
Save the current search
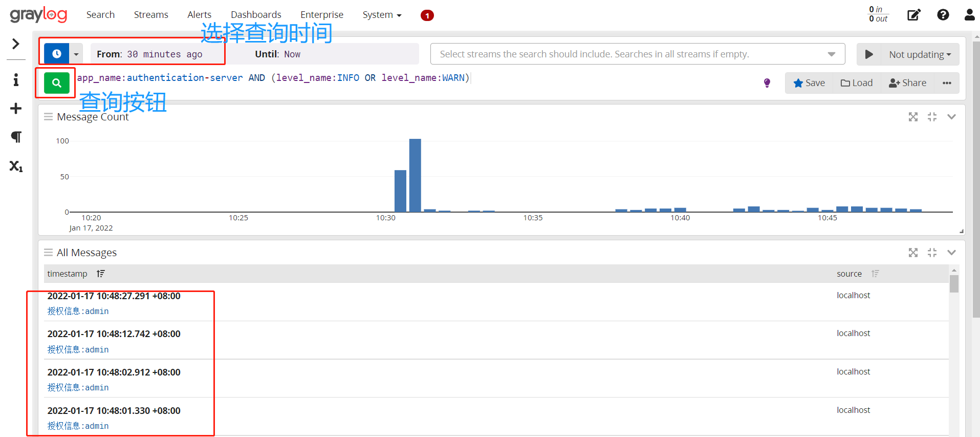click(x=809, y=83)
